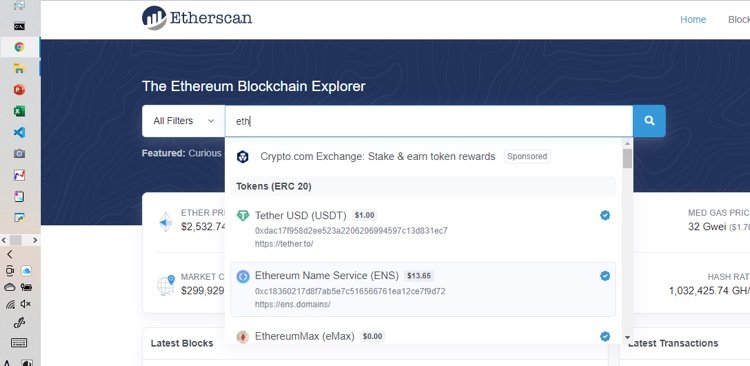The image size is (750, 366).
Task: Open the command prompt taskbar icon
Action: tap(19, 26)
